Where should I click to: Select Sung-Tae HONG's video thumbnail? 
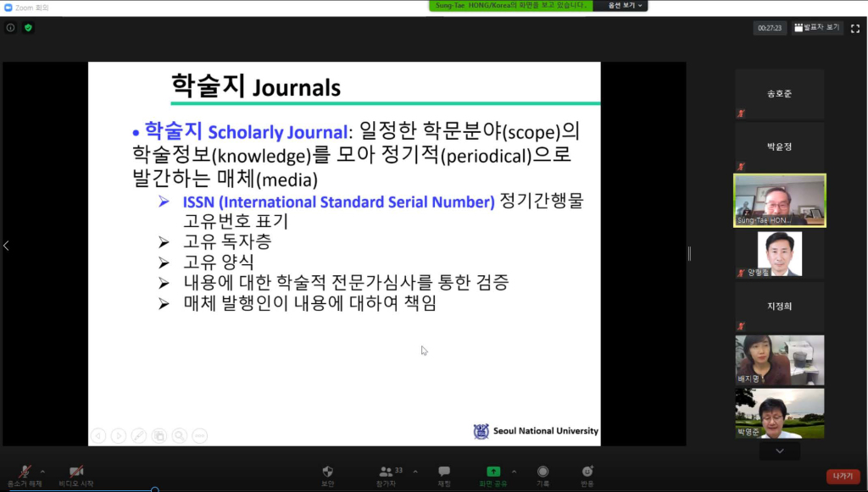(x=779, y=201)
